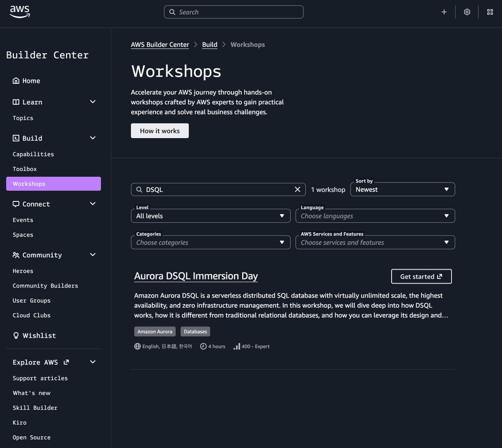502x448 pixels.
Task: Collapse the Build section chevron
Action: (x=93, y=138)
